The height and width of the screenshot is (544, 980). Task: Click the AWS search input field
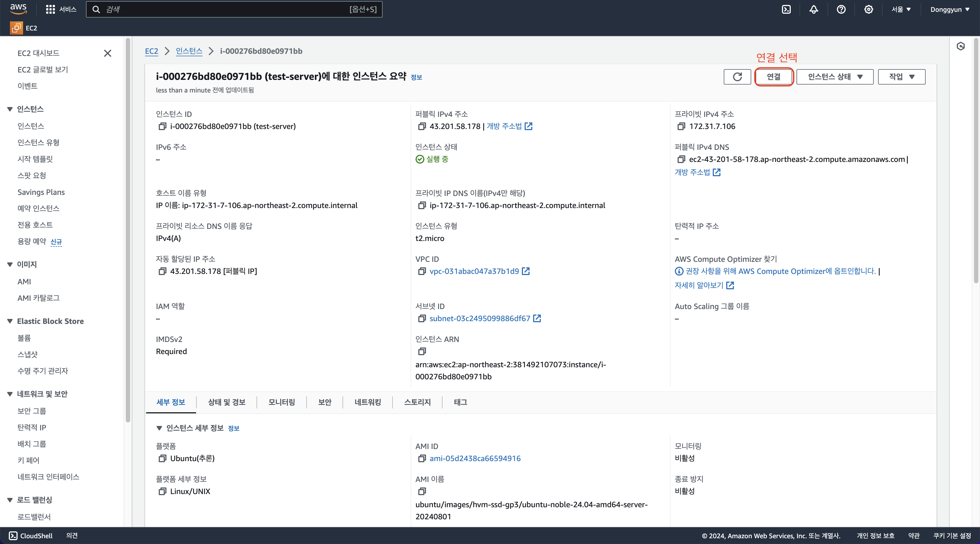[228, 10]
